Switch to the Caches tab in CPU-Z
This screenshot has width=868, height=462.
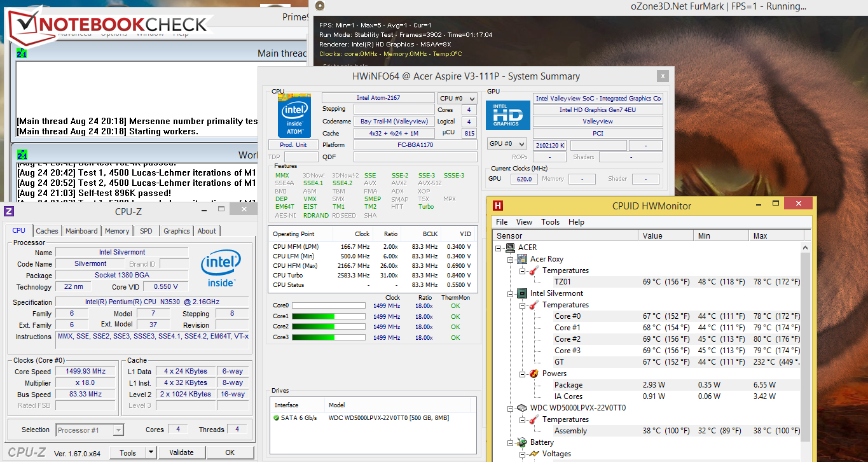click(x=47, y=231)
